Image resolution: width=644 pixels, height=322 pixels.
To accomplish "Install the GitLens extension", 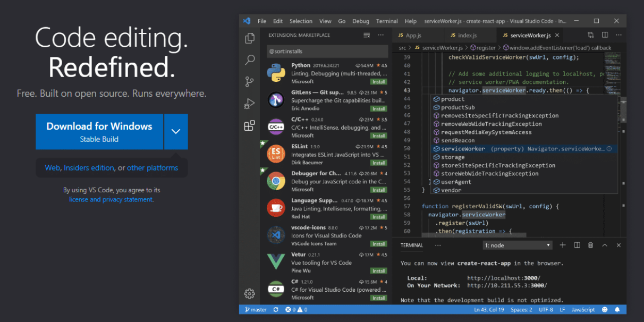I will point(379,109).
